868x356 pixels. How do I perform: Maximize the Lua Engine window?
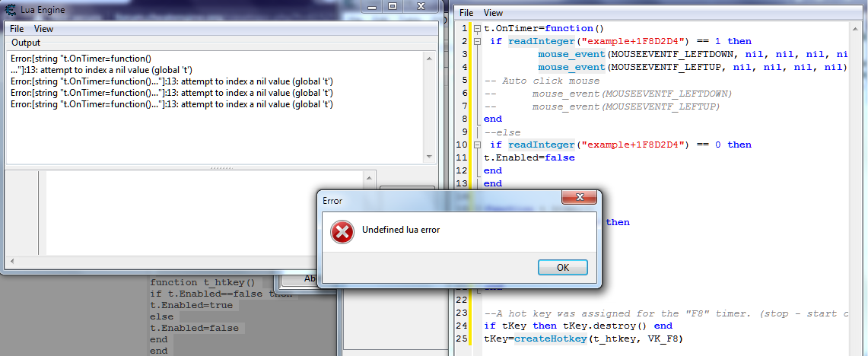(x=393, y=6)
